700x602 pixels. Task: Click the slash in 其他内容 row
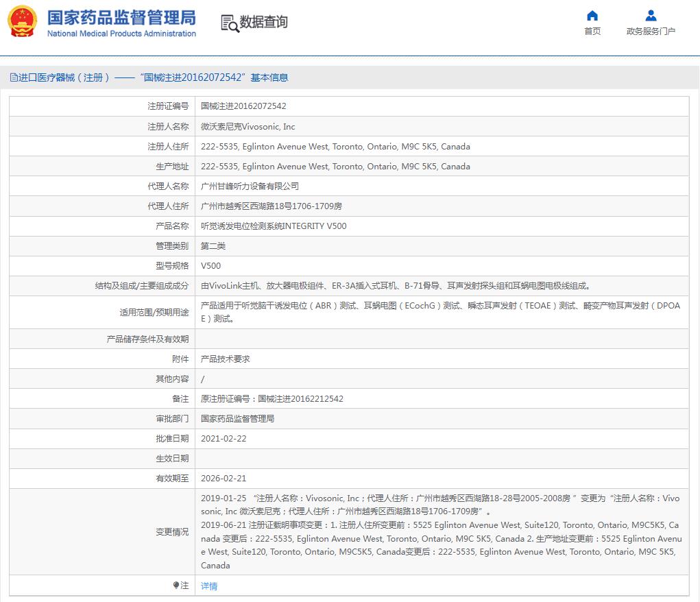click(x=203, y=379)
